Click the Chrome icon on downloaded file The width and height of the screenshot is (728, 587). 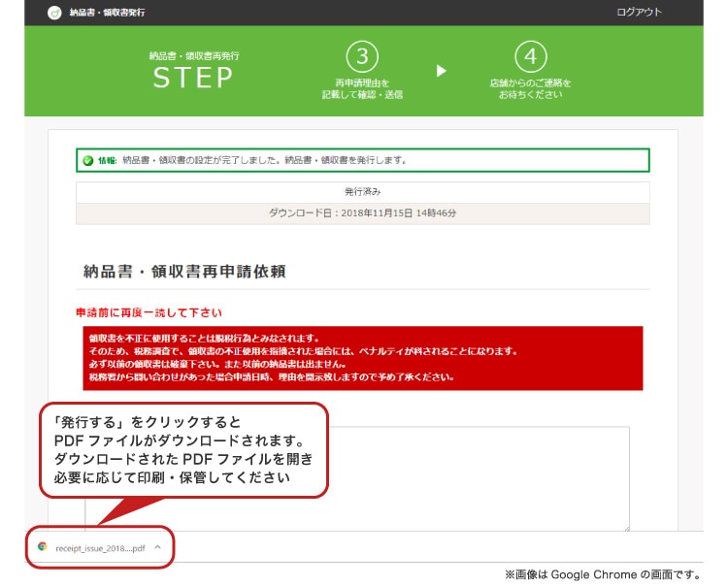pyautogui.click(x=42, y=547)
